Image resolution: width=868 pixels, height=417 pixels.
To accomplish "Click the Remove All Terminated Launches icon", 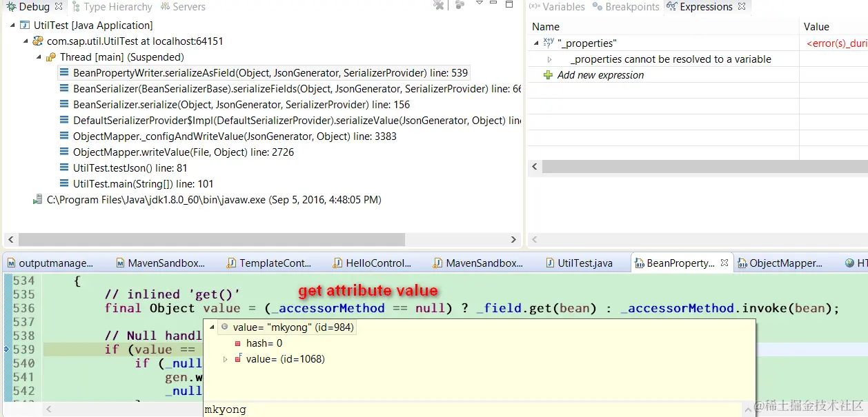I will tap(439, 6).
